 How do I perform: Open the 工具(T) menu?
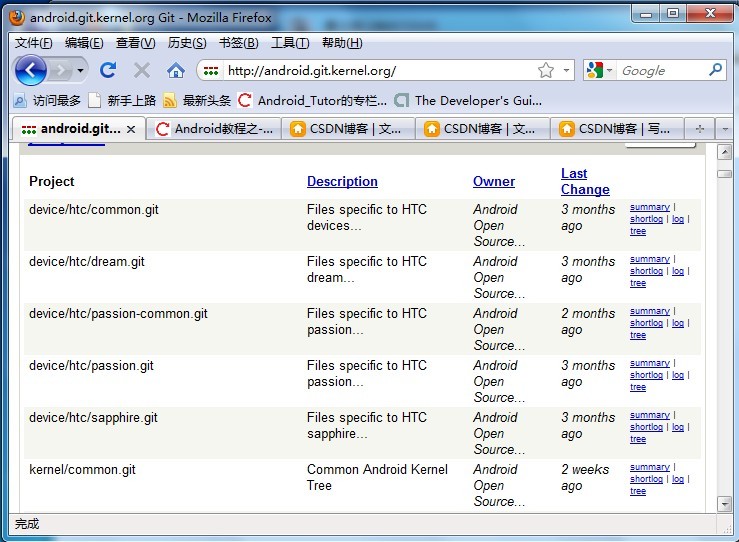click(290, 43)
